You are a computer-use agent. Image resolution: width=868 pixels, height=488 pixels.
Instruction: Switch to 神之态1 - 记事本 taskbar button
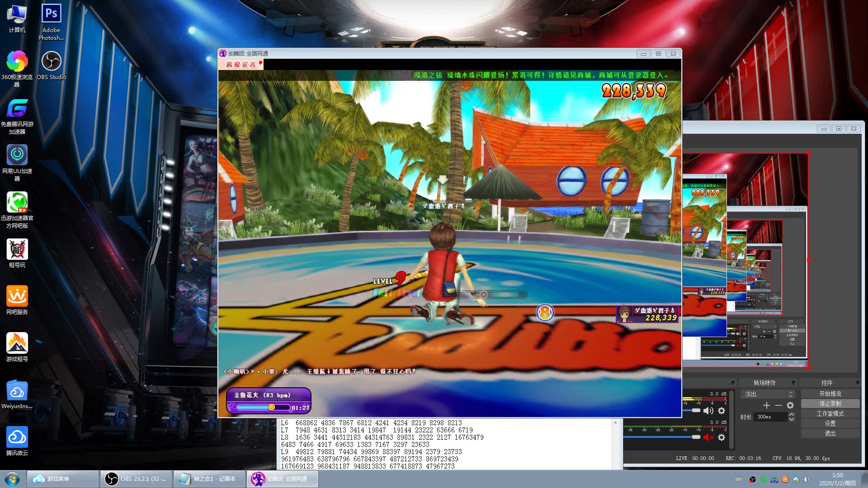pos(209,479)
